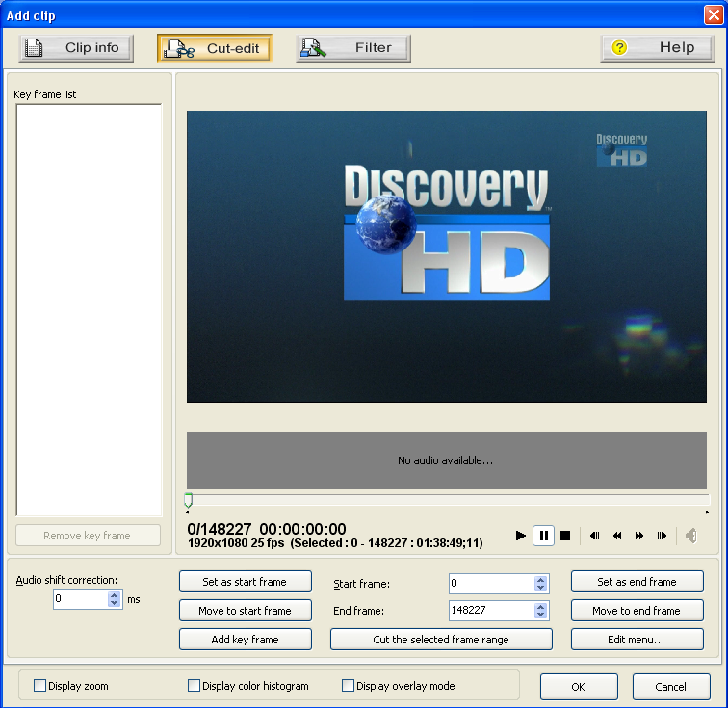Enable Display overlay mode checkbox
728x708 pixels.
tap(348, 685)
